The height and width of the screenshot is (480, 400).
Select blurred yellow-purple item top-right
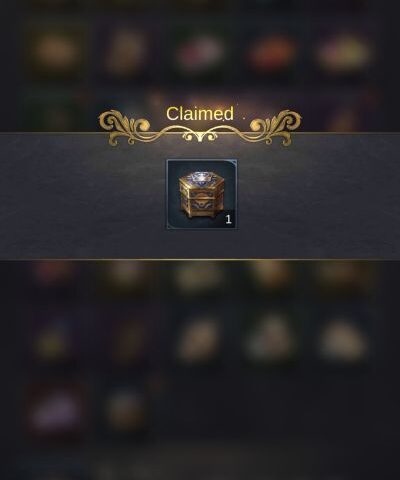click(343, 53)
